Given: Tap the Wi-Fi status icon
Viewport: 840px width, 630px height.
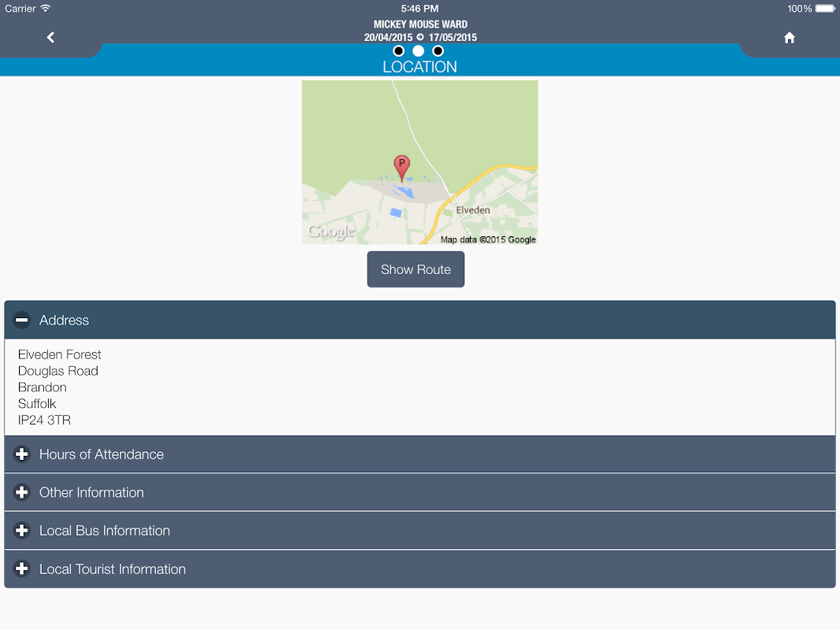Looking at the screenshot, I should 46,8.
